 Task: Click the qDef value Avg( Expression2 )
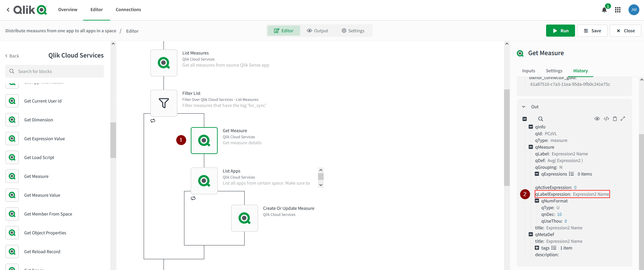click(x=565, y=160)
